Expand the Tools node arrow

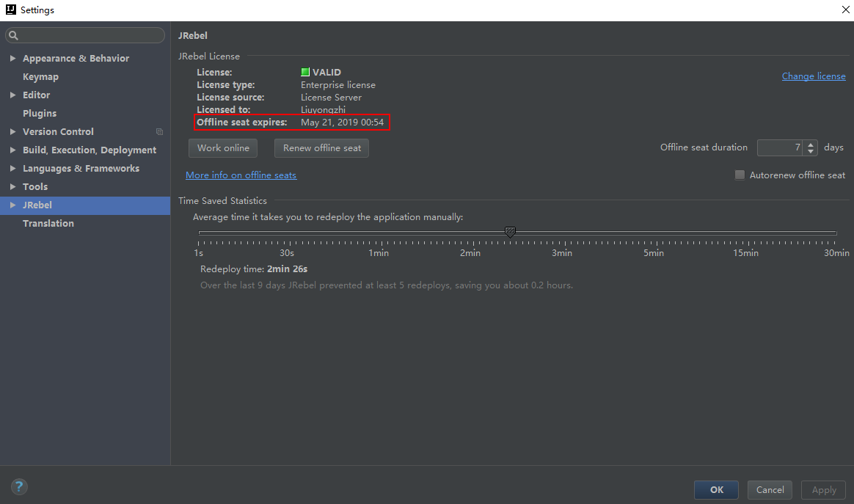tap(12, 186)
